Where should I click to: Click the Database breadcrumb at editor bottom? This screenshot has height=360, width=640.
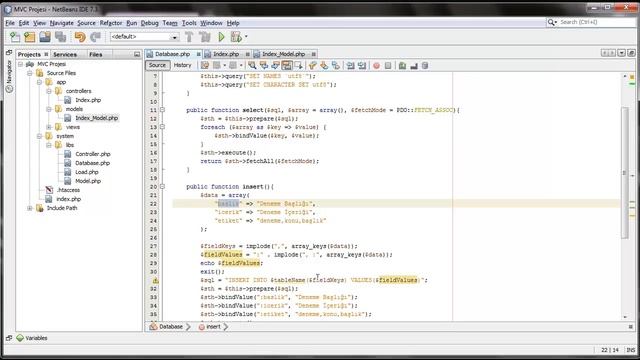tap(167, 327)
